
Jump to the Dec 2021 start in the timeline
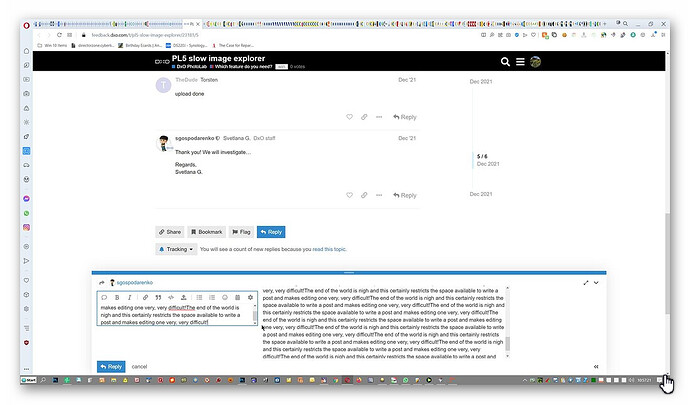click(481, 81)
